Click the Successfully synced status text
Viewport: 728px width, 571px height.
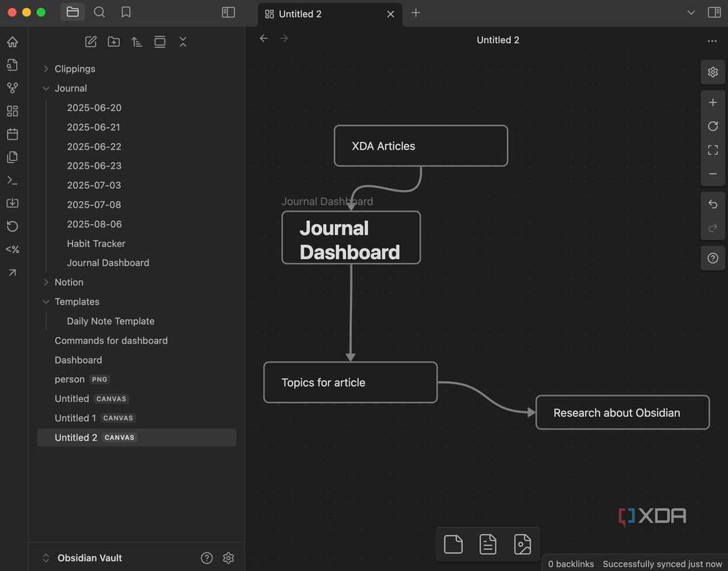(662, 564)
